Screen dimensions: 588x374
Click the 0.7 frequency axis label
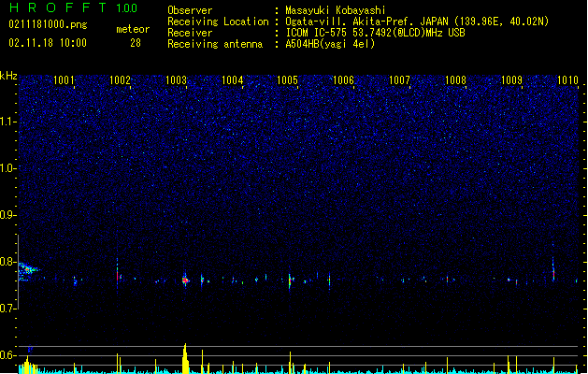click(x=8, y=309)
